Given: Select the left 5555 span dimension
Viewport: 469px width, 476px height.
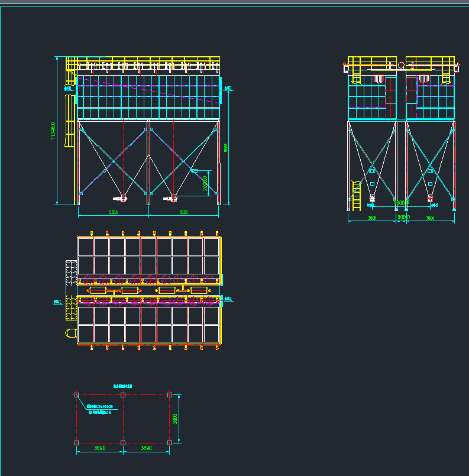Looking at the screenshot, I should click(114, 212).
